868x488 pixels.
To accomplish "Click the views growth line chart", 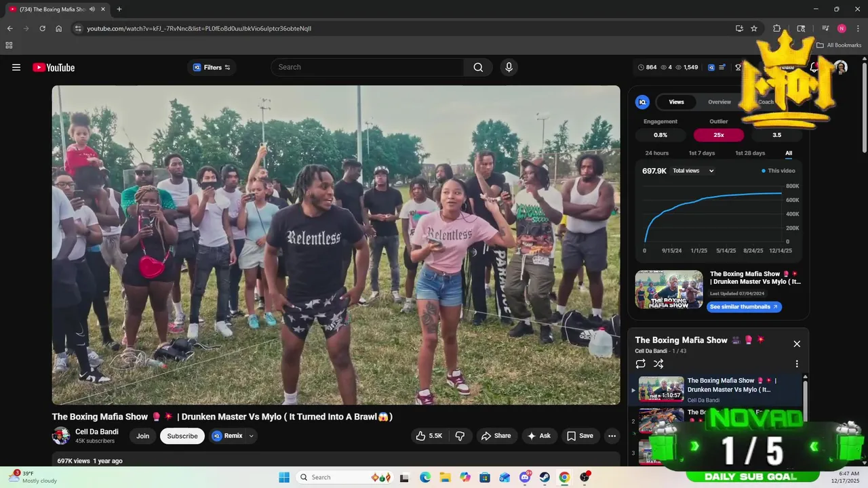I will (x=712, y=213).
